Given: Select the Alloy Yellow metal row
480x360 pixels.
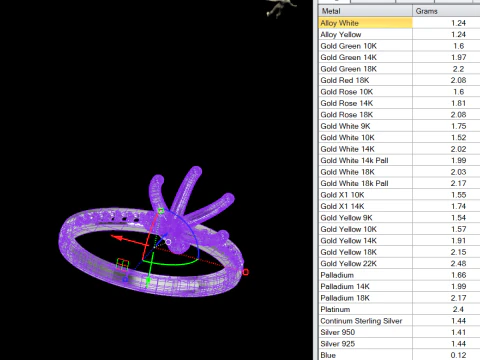Looking at the screenshot, I should click(x=399, y=34).
